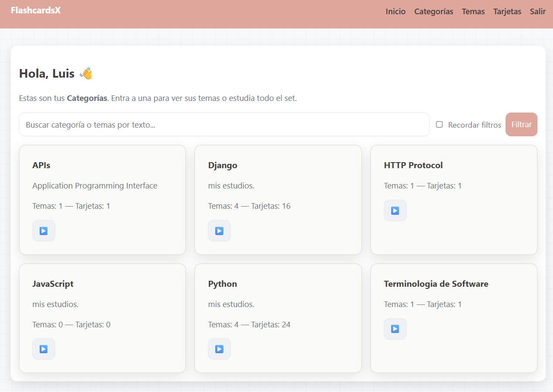Open the Categorías menu item
Screen dimensions: 553x392
434,12
